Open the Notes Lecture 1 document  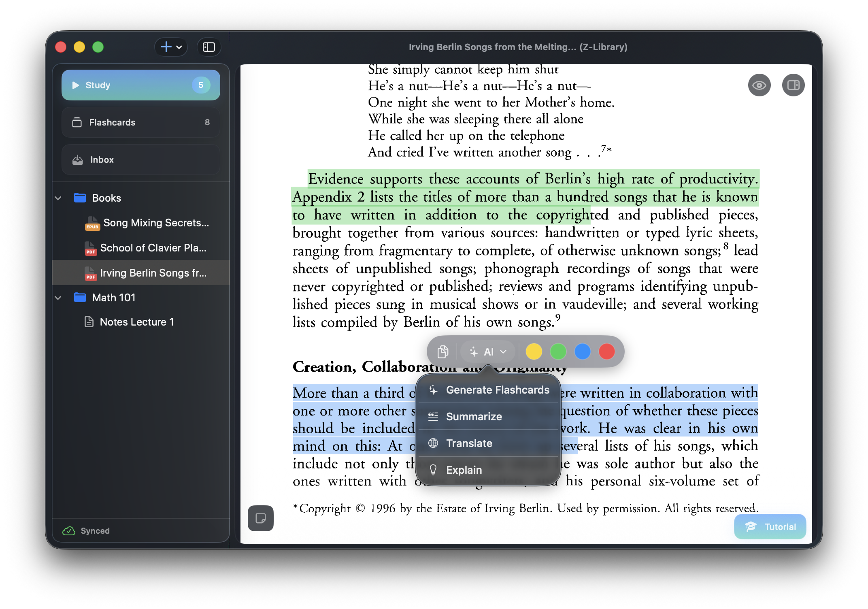(136, 322)
